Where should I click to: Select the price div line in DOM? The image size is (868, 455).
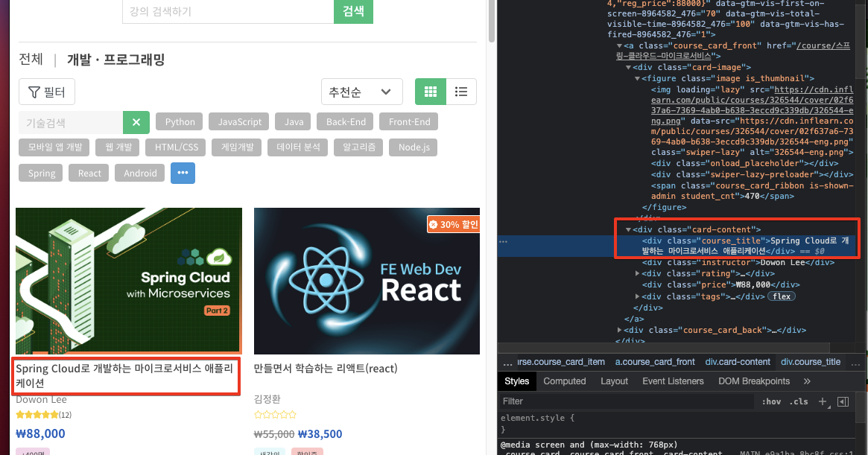coord(720,284)
